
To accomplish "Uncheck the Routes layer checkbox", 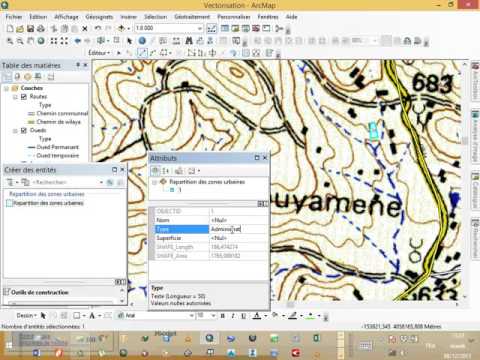I will tap(24, 97).
